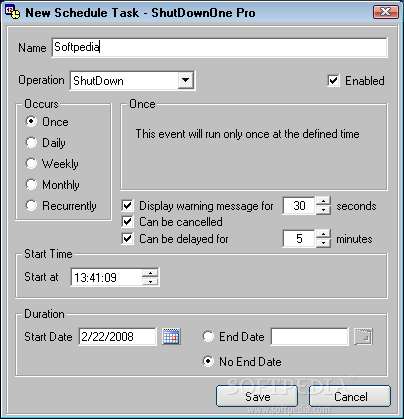Increase delay minutes value
Image resolution: width=404 pixels, height=419 pixels.
point(323,234)
